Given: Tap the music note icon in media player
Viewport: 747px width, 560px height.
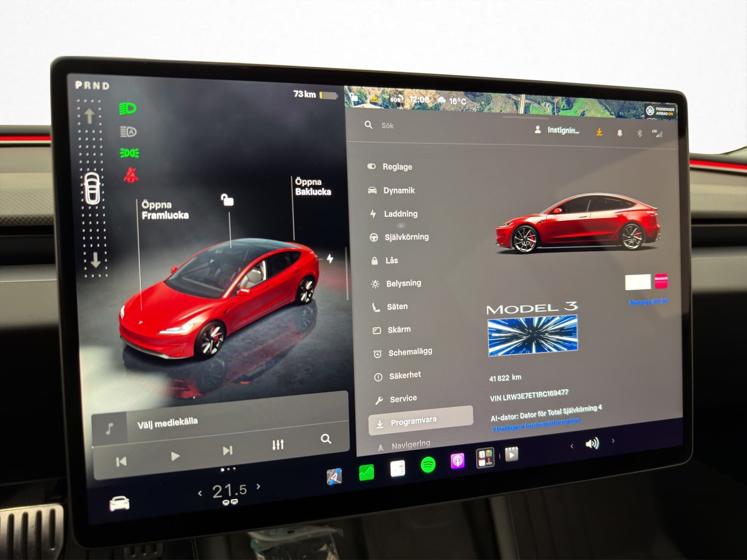Looking at the screenshot, I should (109, 428).
